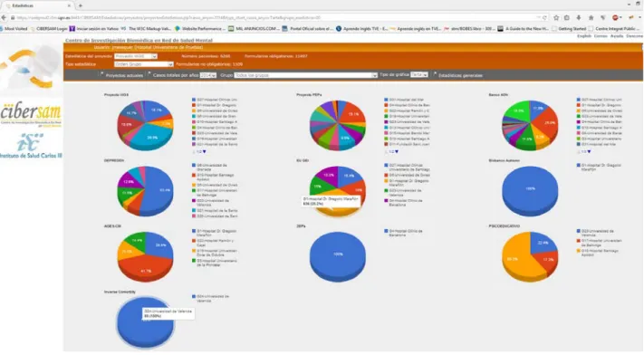Click the browser address bar
644x355 pixels.
click(x=275, y=18)
